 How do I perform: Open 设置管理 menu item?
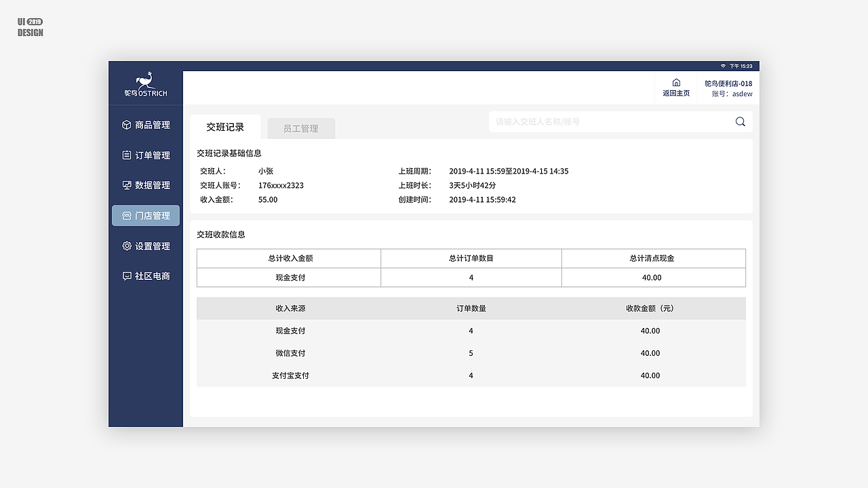tap(146, 246)
